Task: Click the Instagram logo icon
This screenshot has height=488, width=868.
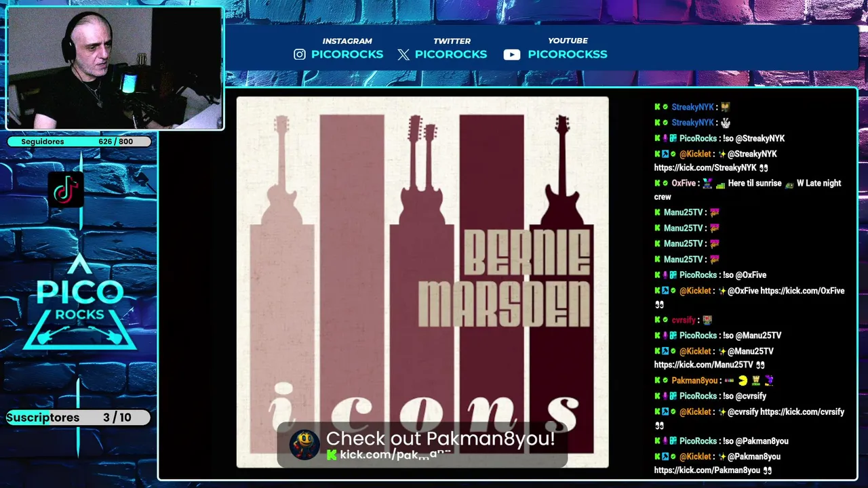Action: click(300, 54)
